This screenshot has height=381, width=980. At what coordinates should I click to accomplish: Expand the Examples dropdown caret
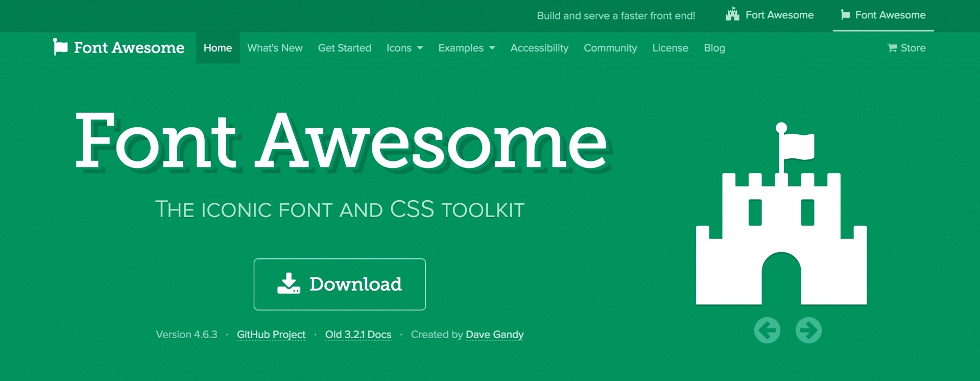pyautogui.click(x=492, y=48)
